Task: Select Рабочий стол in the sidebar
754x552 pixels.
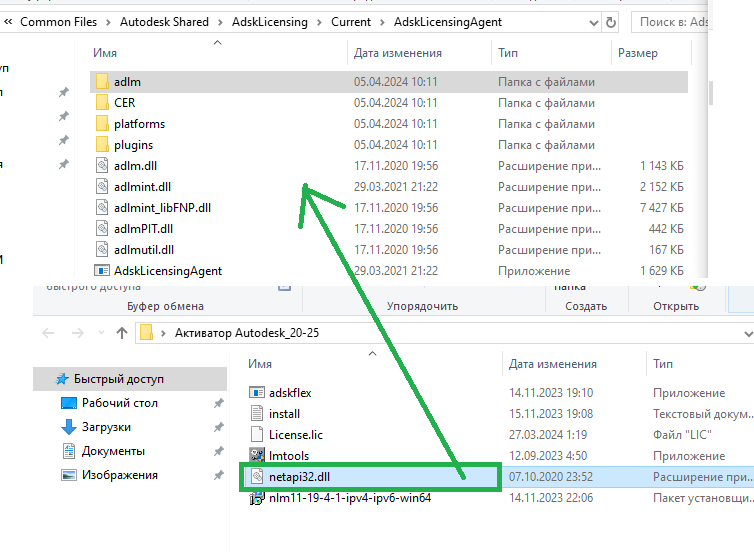Action: point(119,403)
